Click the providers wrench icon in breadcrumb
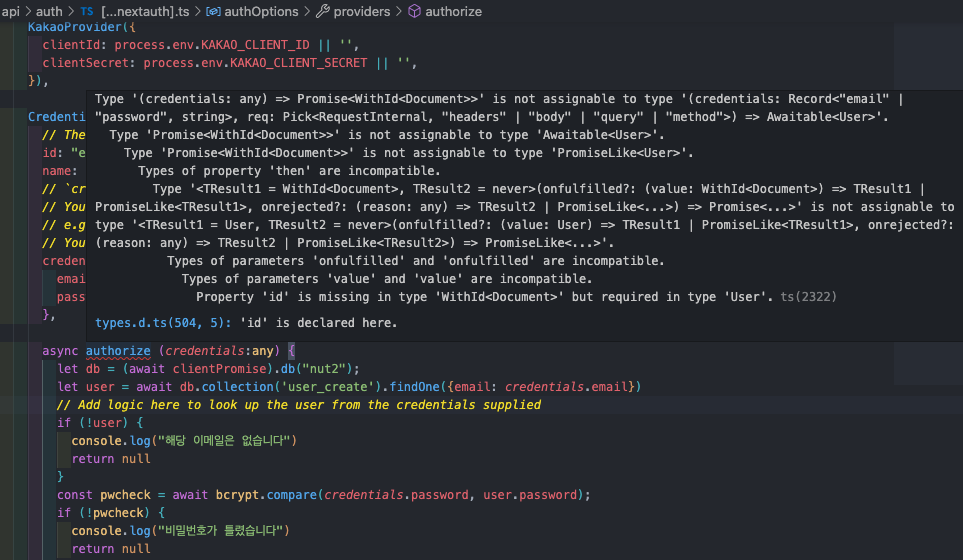 point(322,11)
